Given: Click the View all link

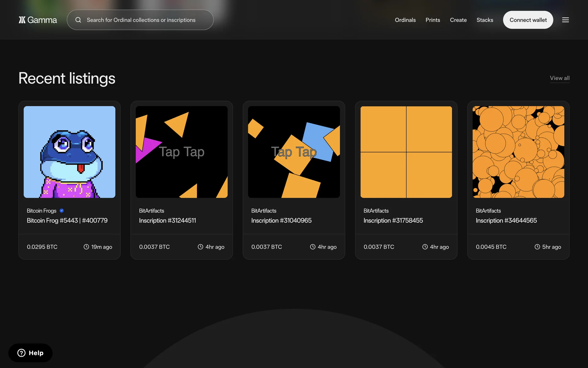Looking at the screenshot, I should pyautogui.click(x=560, y=78).
